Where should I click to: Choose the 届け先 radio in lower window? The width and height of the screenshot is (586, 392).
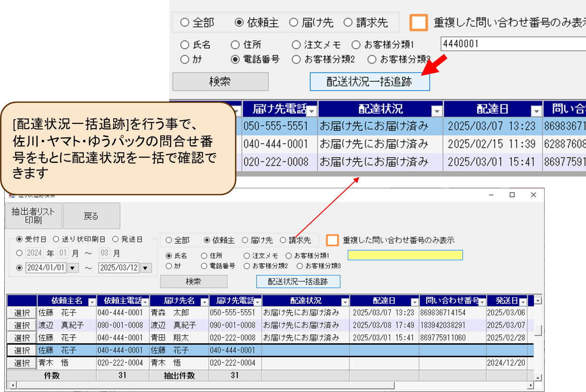(x=245, y=240)
